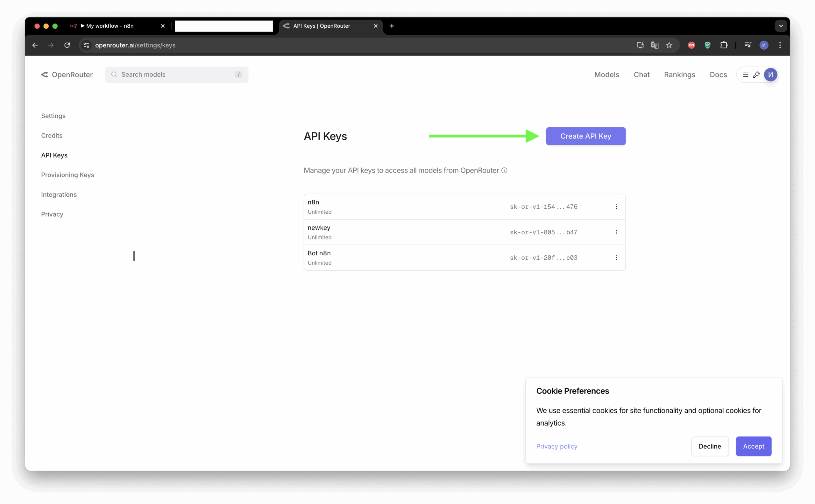Open the browser extensions puzzle icon
The width and height of the screenshot is (815, 504).
coord(724,45)
